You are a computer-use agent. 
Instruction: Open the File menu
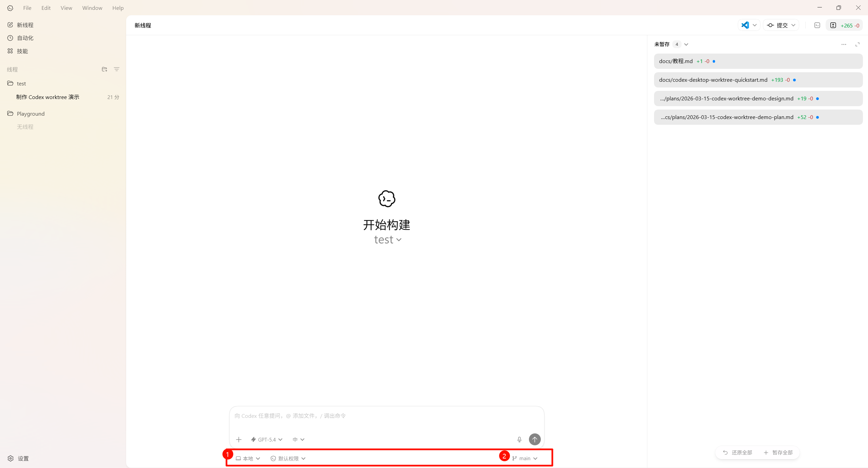27,8
